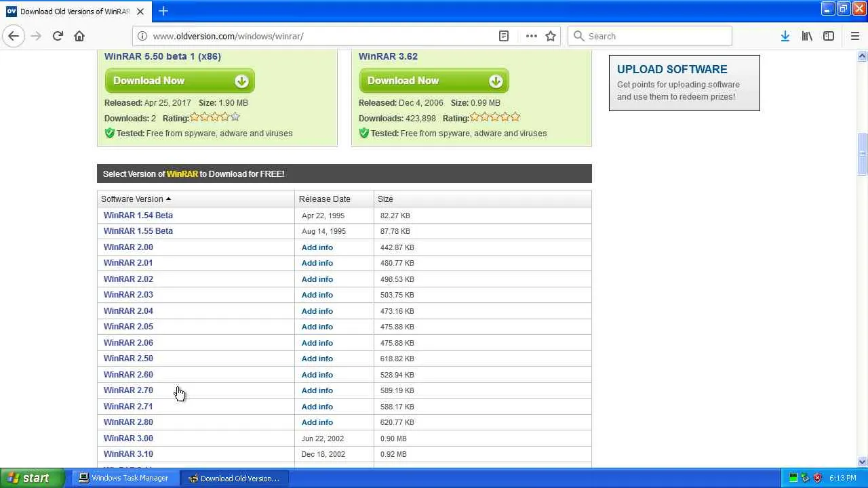Open WinRAR 2.04 version link

pos(128,311)
